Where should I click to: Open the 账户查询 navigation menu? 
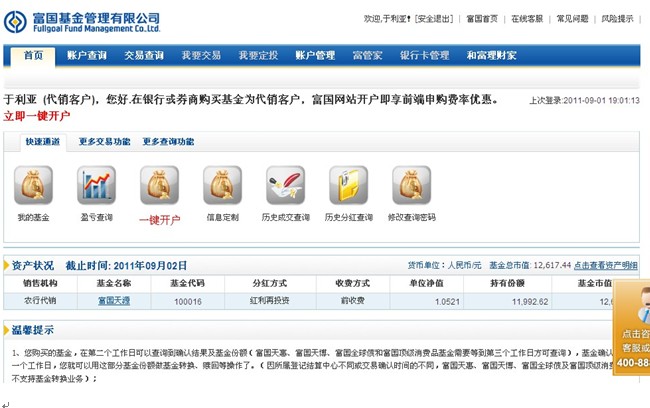click(x=87, y=56)
